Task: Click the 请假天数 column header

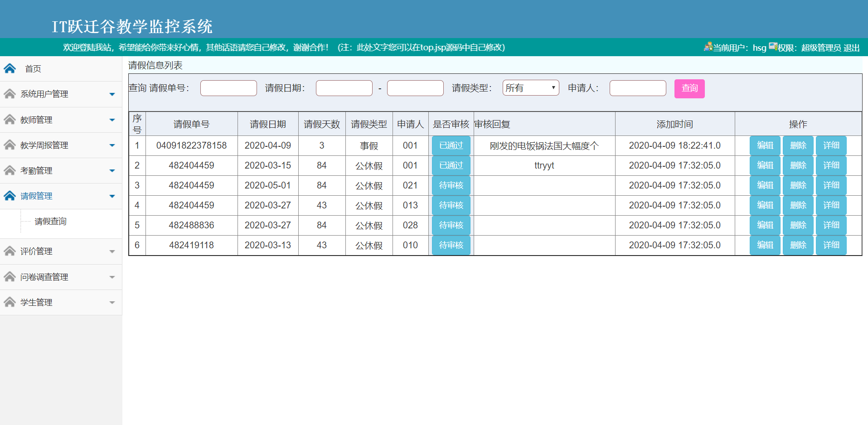Action: tap(322, 124)
